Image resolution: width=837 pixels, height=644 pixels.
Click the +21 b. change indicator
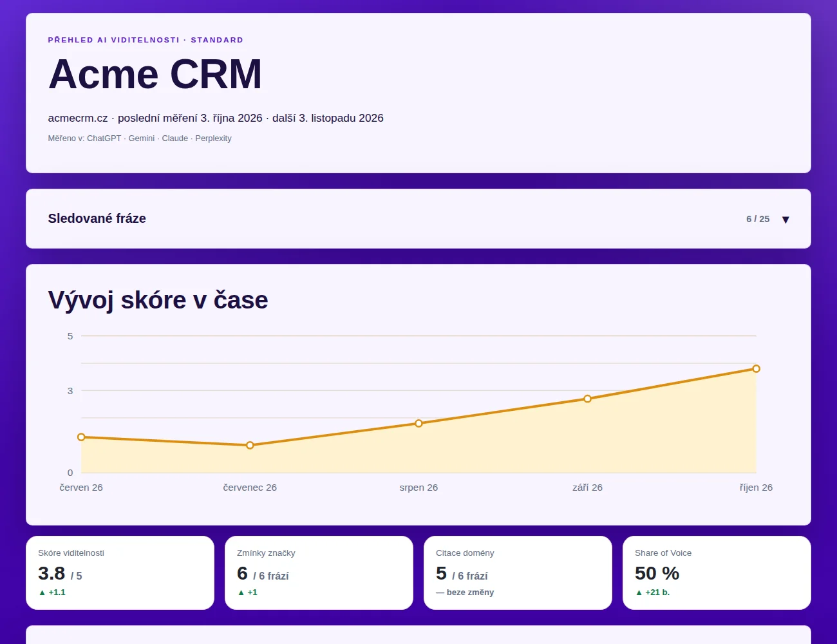coord(652,592)
